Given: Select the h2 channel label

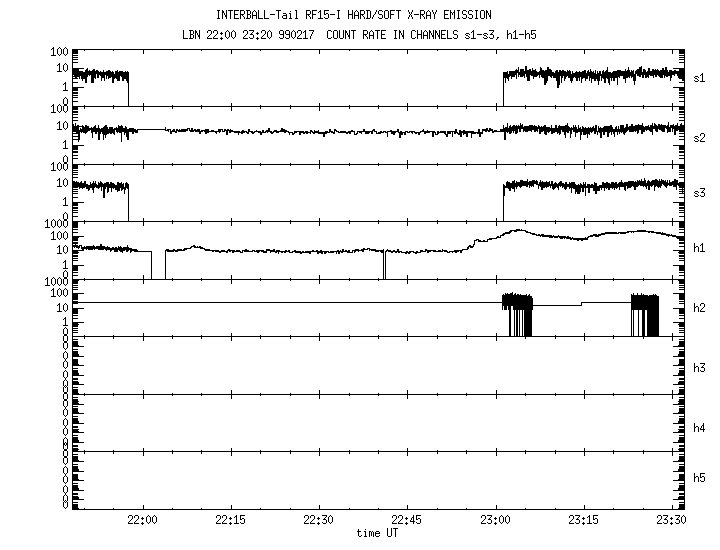Looking at the screenshot, I should coord(700,308).
